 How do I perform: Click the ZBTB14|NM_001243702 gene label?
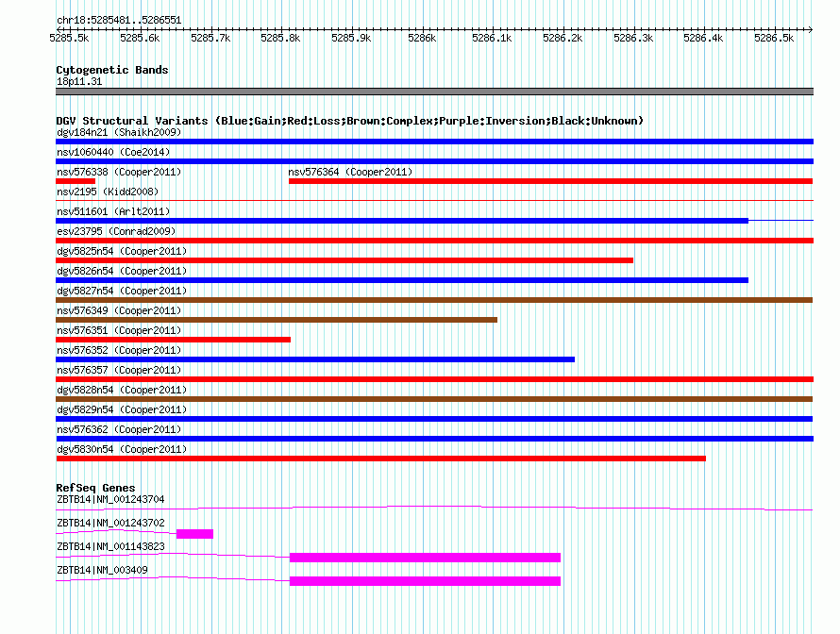(110, 524)
